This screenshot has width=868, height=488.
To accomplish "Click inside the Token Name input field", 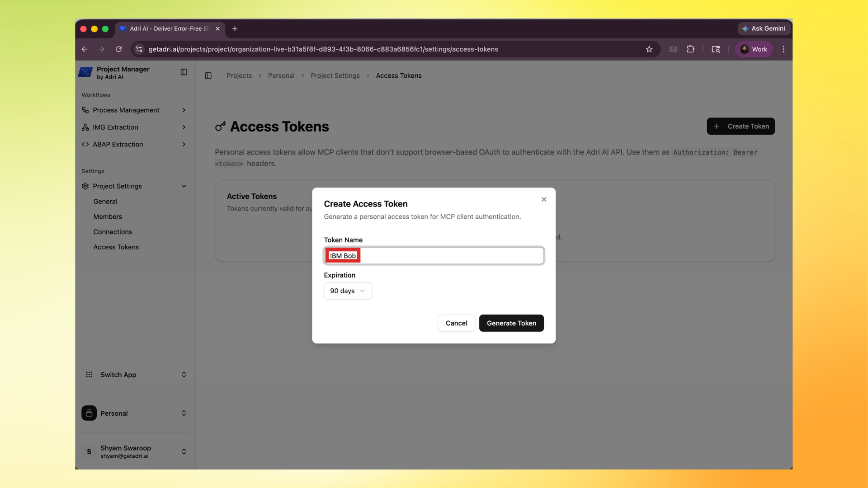I will pos(434,255).
